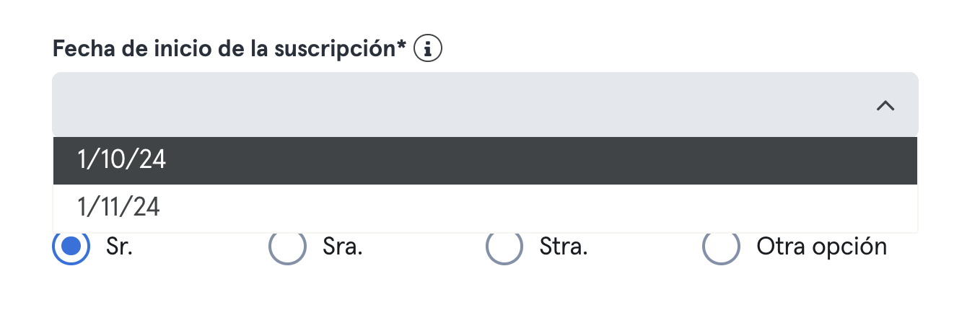Viewport: 980px width, 310px height.
Task: Click the white unhighlighted row in the date list
Action: coord(485,208)
